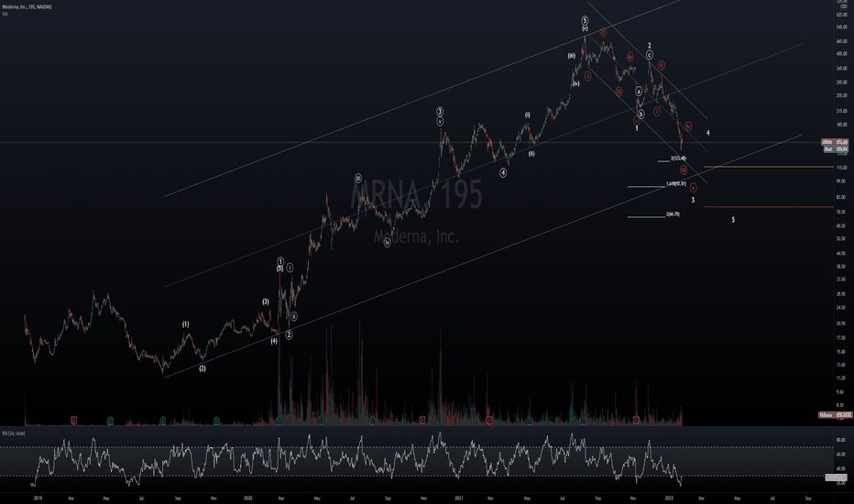The height and width of the screenshot is (504, 854).
Task: Select the RSI value label on the right scale
Action: pyautogui.click(x=836, y=477)
